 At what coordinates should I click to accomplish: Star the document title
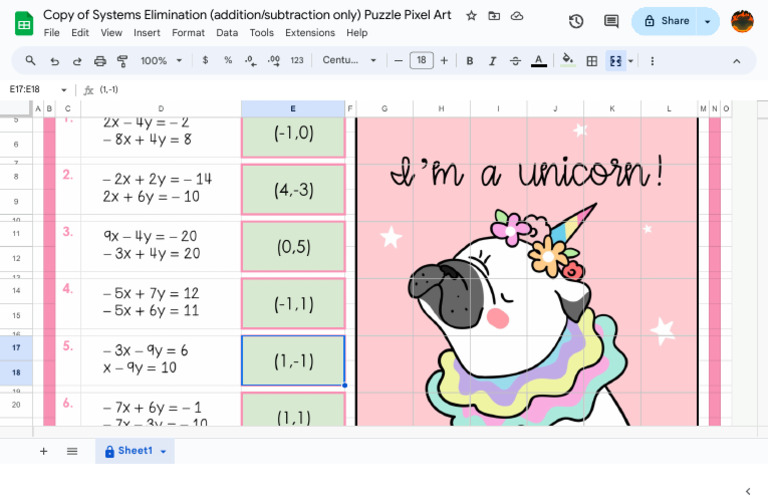click(471, 16)
